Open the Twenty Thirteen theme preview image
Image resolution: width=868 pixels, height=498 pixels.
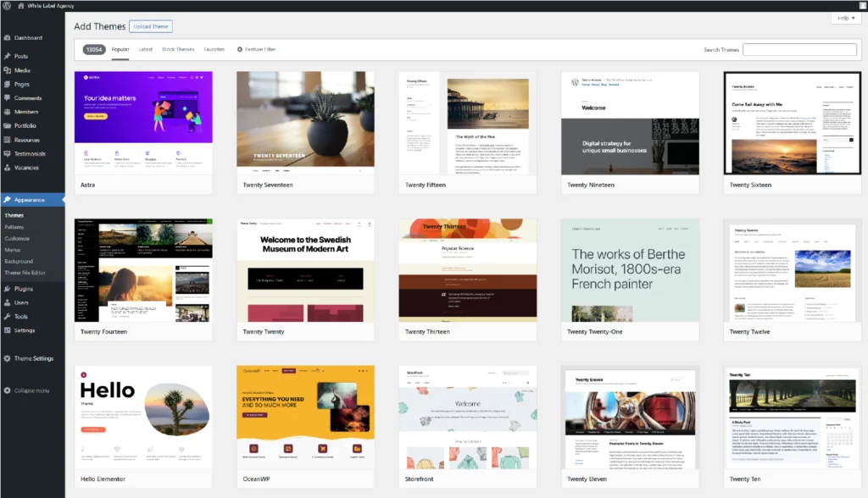coord(468,270)
